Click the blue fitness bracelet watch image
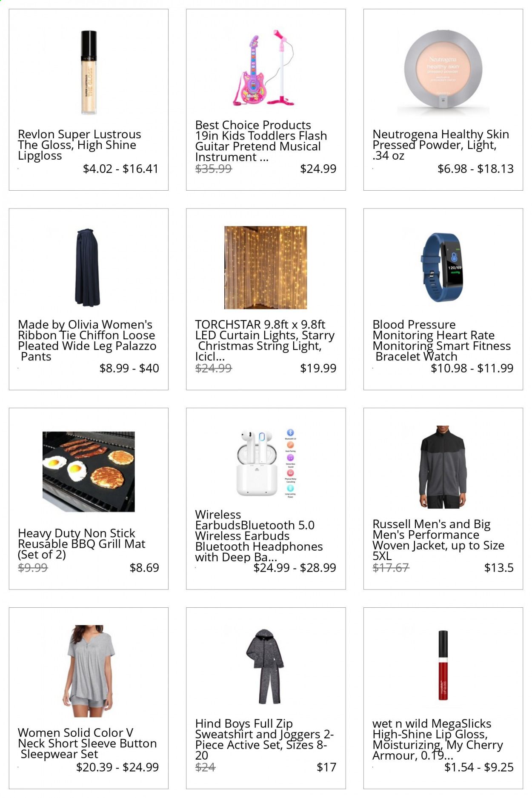The image size is (532, 798). coord(443,267)
